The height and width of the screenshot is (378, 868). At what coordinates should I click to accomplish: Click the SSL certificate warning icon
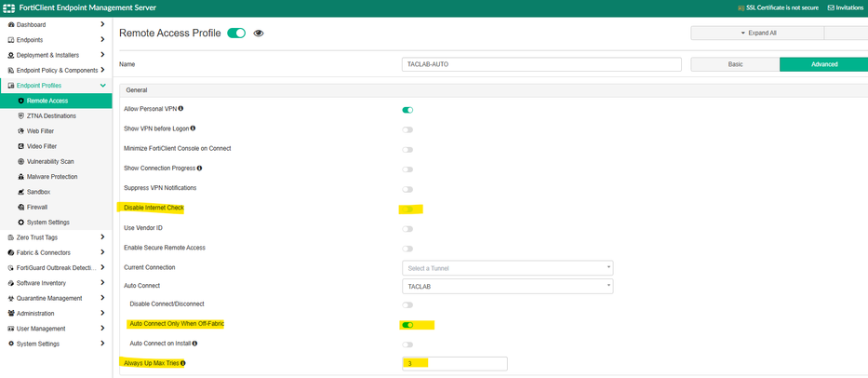pyautogui.click(x=741, y=7)
